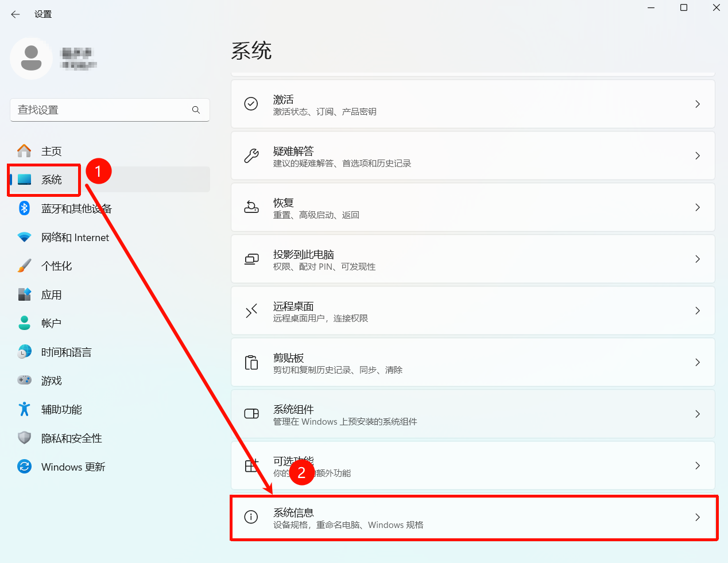Expand the 剪贴板 row chevron
Image resolution: width=728 pixels, height=563 pixels.
tap(698, 362)
